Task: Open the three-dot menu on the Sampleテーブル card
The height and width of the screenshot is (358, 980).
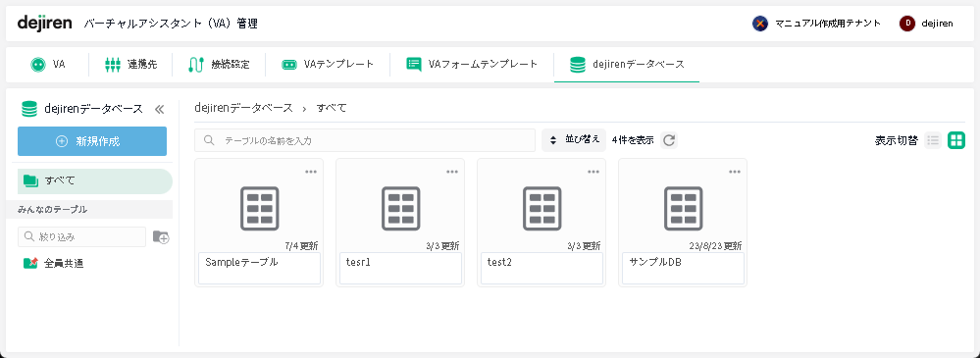Action: (x=311, y=172)
